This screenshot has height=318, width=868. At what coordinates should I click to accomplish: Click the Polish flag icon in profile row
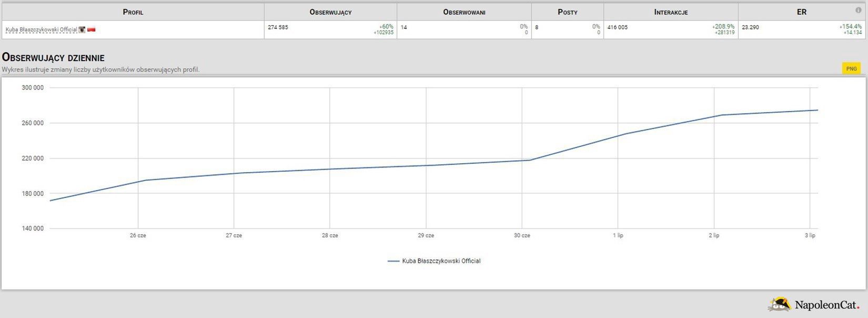(92, 30)
